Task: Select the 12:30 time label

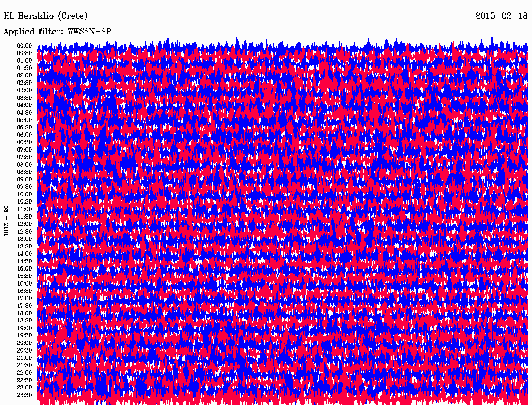Action: [x=24, y=232]
